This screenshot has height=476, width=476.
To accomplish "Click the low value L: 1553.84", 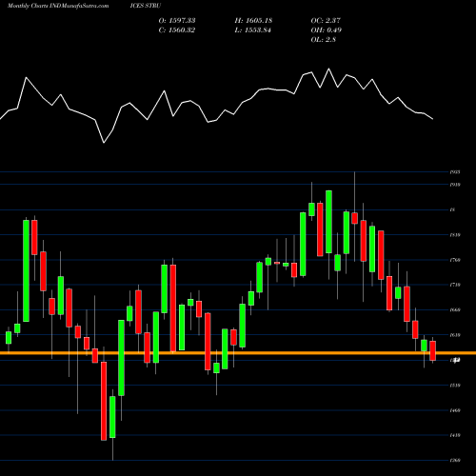I will pos(252,30).
